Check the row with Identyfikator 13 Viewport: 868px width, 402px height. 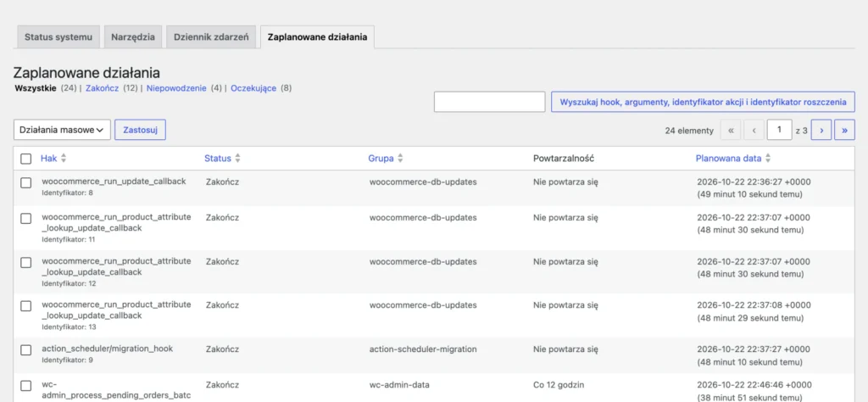(x=26, y=306)
